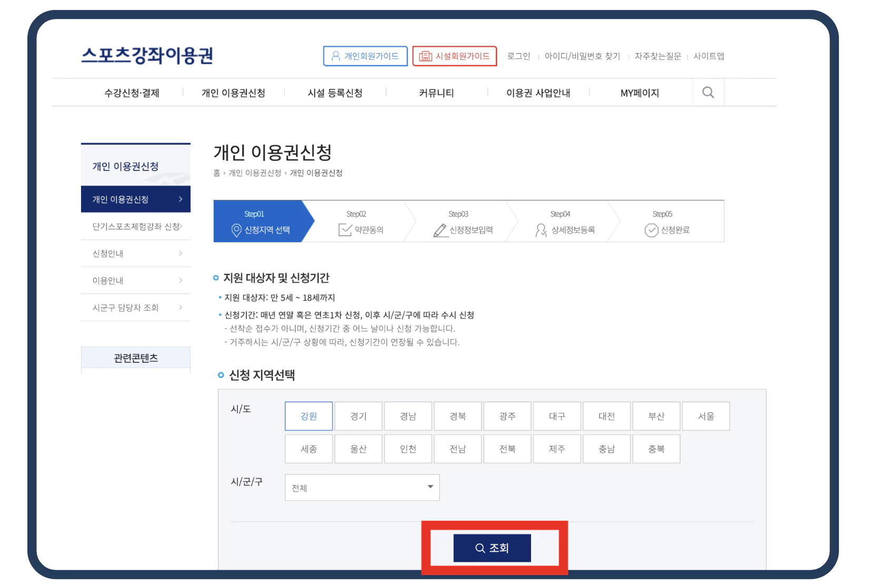Open the 시설 등록신청 menu
The width and height of the screenshot is (880, 588).
[x=335, y=93]
